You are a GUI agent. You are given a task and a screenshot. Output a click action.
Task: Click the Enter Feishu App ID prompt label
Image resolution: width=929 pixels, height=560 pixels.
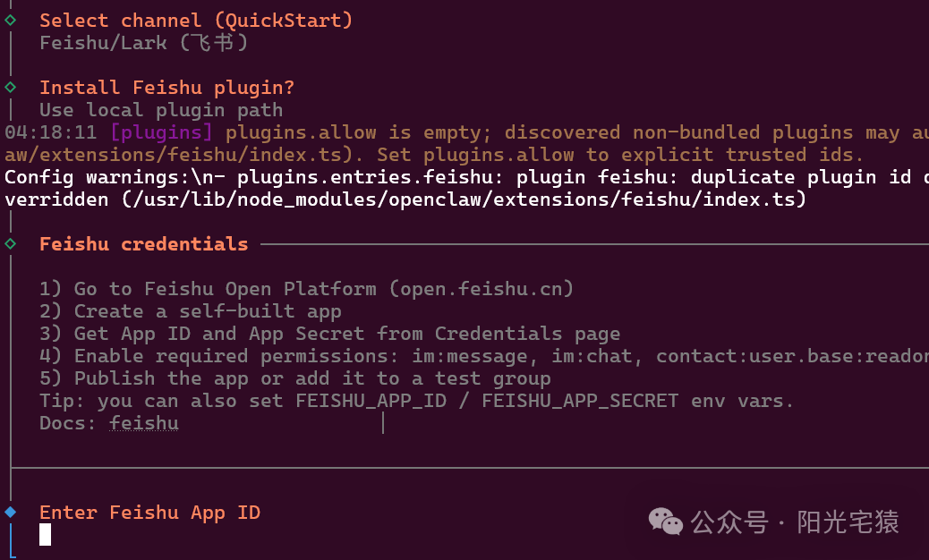[x=149, y=513]
